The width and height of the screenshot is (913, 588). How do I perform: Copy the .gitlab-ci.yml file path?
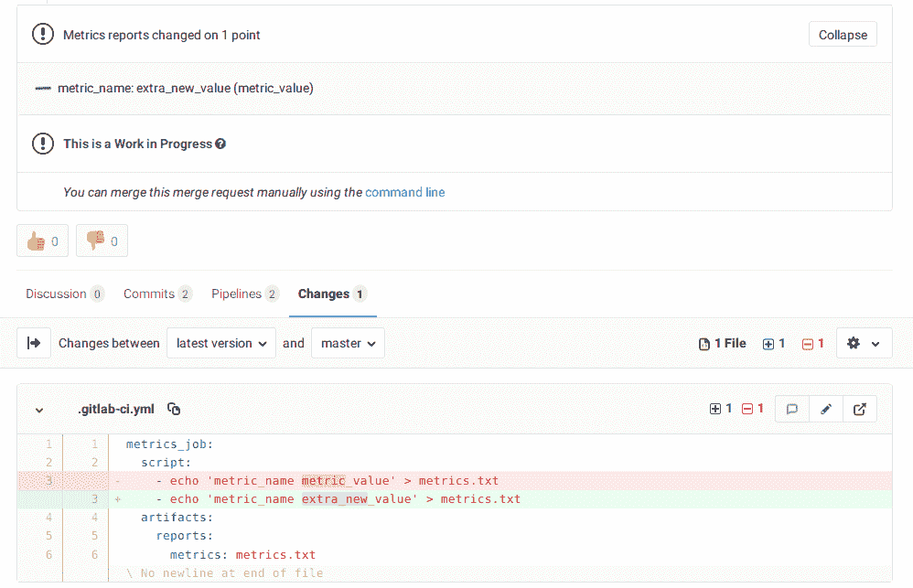pos(174,410)
